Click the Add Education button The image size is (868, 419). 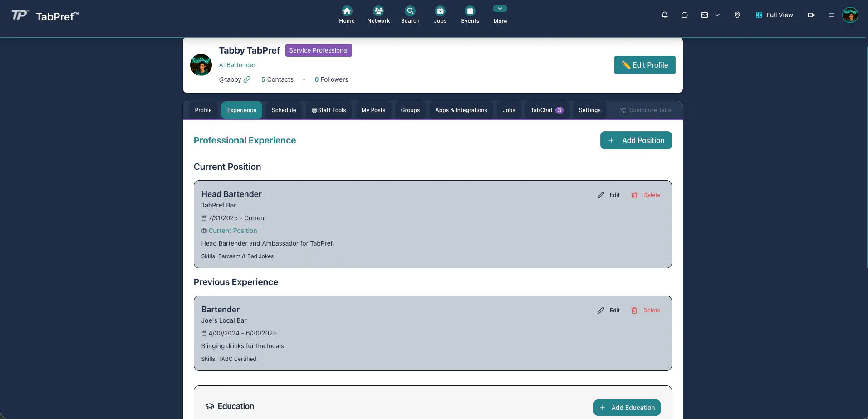pyautogui.click(x=627, y=408)
